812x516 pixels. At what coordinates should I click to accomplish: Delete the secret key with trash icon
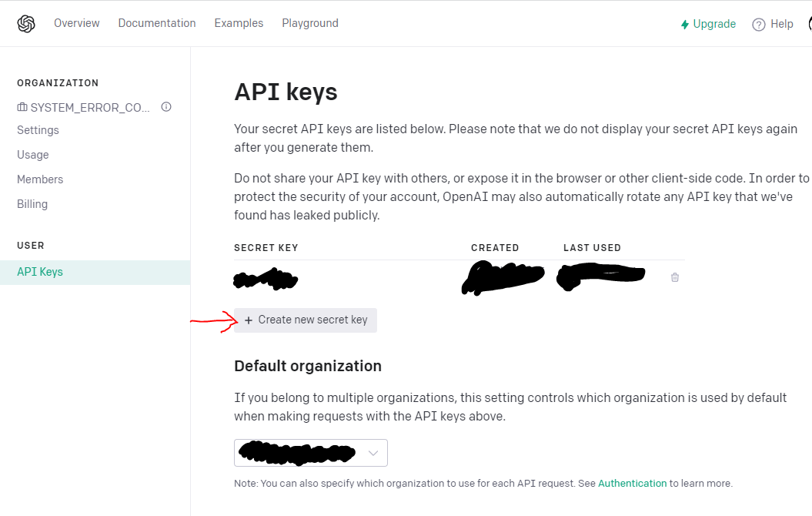pyautogui.click(x=675, y=277)
